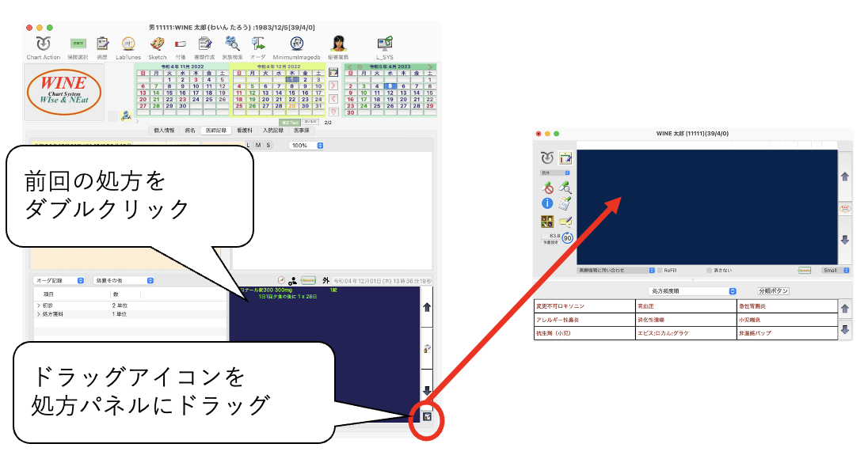Select the M size toggle button
The image size is (868, 459).
257,145
